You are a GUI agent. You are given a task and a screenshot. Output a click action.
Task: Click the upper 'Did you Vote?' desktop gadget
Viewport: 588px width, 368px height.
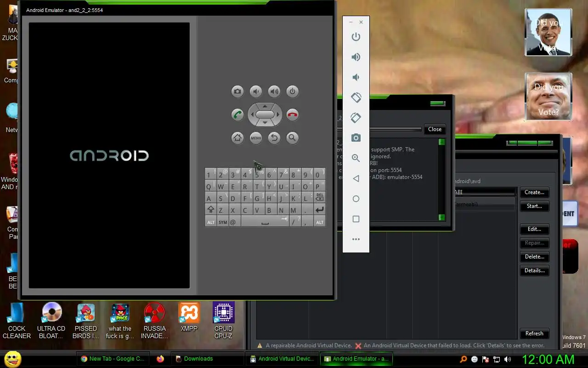pos(548,32)
